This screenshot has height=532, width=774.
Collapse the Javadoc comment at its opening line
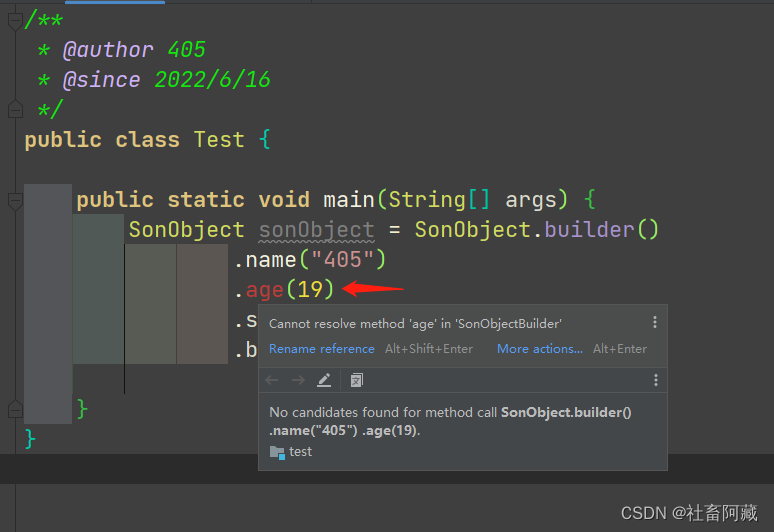[x=15, y=21]
